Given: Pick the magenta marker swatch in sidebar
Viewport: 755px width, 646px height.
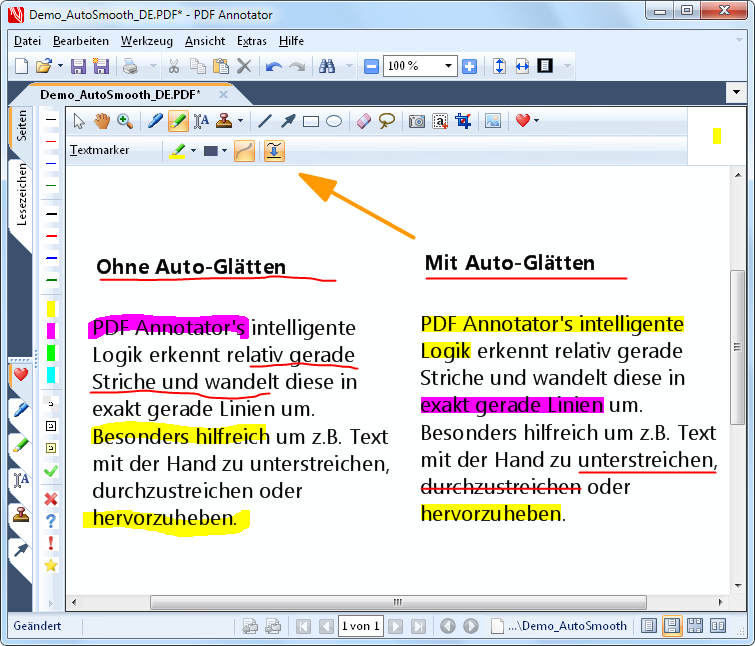Looking at the screenshot, I should [51, 331].
